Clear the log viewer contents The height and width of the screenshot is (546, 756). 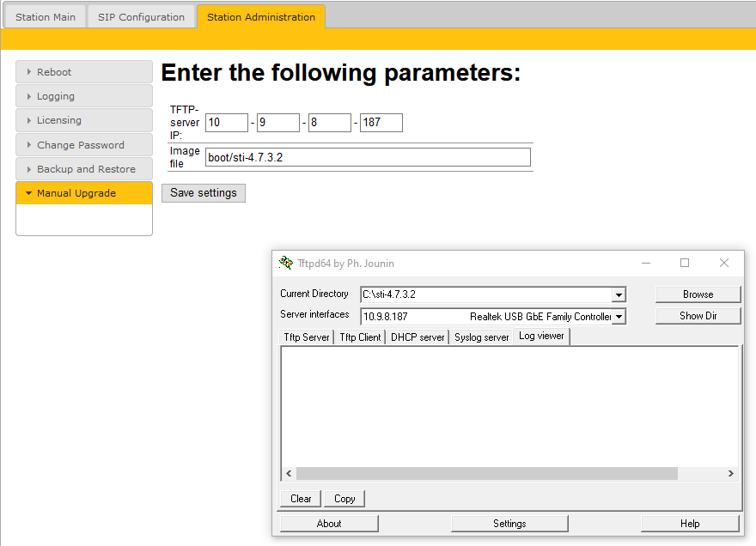click(301, 499)
